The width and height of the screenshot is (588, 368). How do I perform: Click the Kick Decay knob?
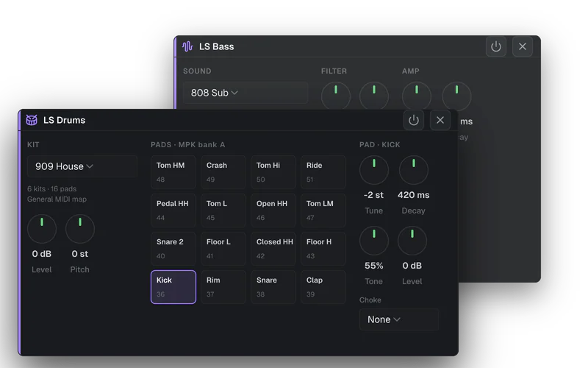pyautogui.click(x=414, y=170)
